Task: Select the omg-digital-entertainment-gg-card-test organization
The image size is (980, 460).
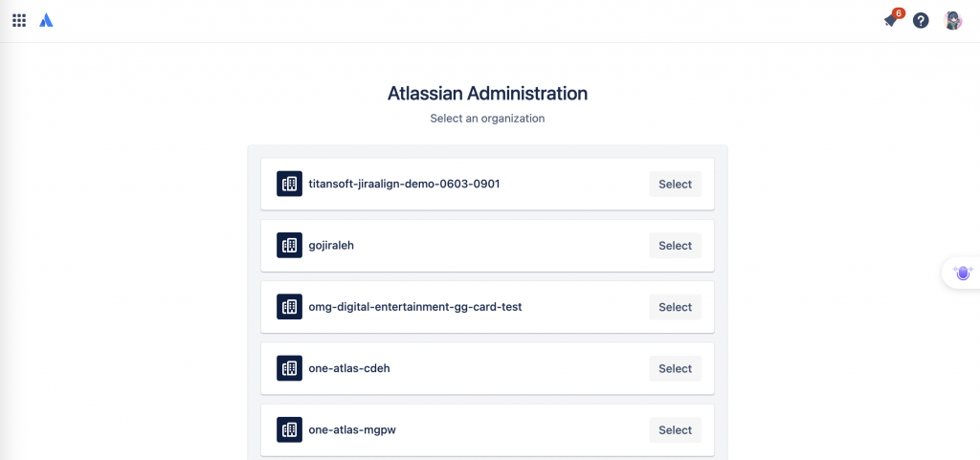Action: click(675, 307)
